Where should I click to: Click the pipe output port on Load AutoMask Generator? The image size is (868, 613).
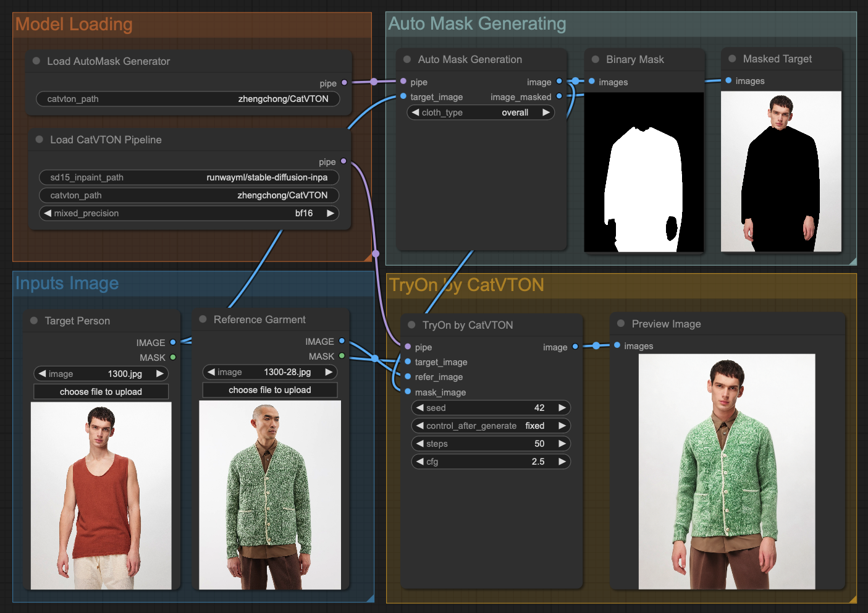[344, 83]
